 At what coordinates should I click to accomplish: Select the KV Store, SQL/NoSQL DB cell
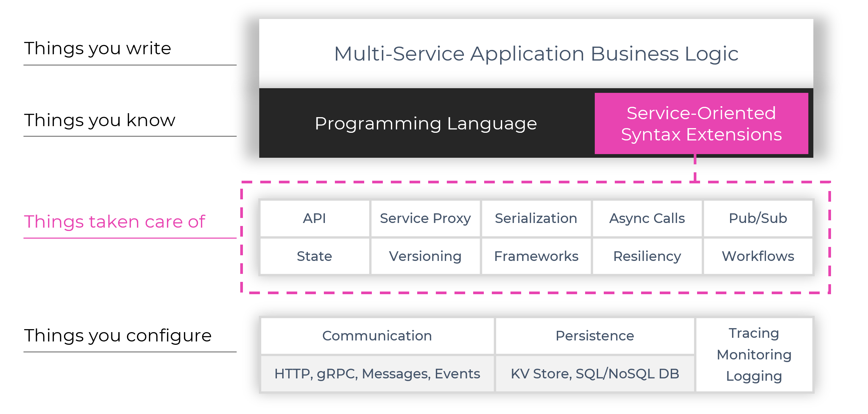tap(595, 374)
